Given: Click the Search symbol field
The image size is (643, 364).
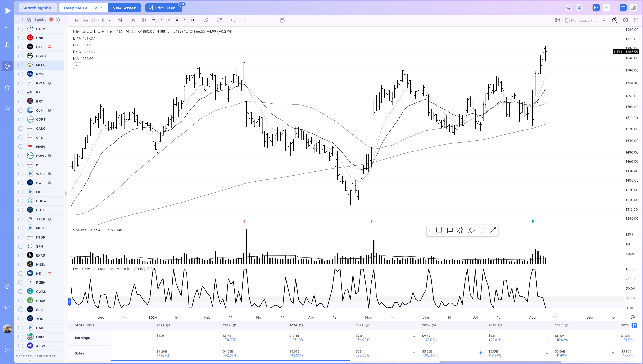Looking at the screenshot, I should point(37,8).
